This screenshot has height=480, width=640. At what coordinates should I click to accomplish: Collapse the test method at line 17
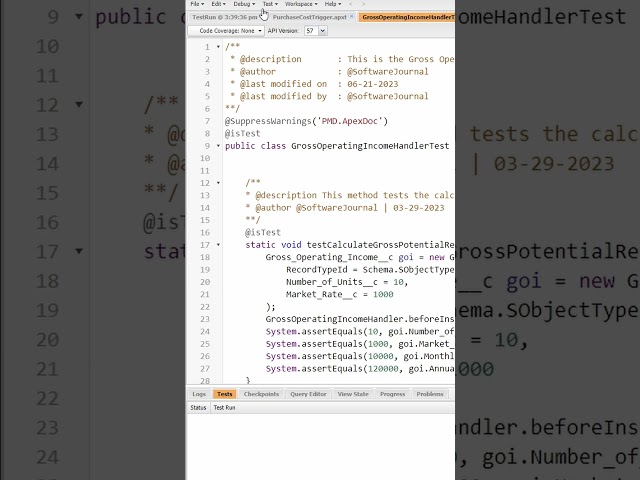[218, 245]
